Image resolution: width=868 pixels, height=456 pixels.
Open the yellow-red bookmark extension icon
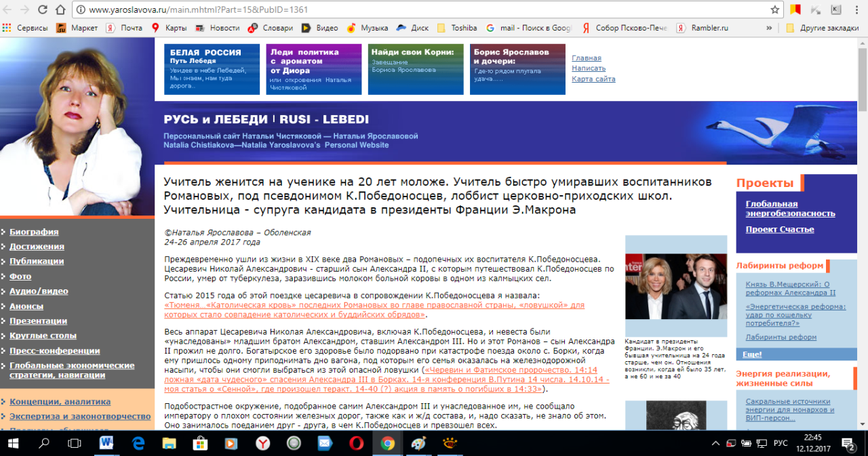[797, 9]
